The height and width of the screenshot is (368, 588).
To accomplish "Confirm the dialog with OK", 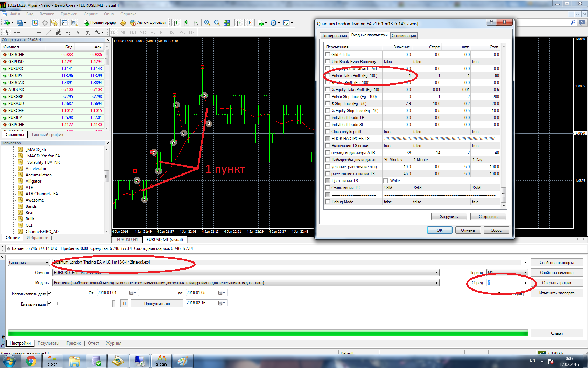I will tap(440, 230).
